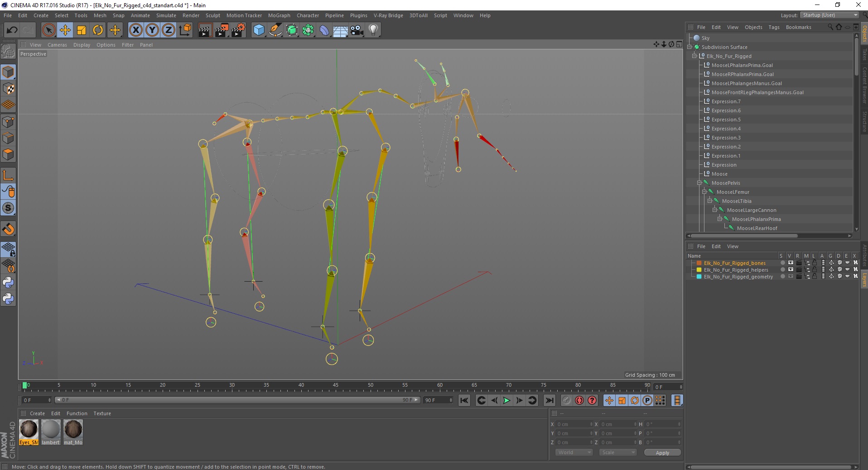
Task: Select the Live Selection tool
Action: tap(48, 30)
